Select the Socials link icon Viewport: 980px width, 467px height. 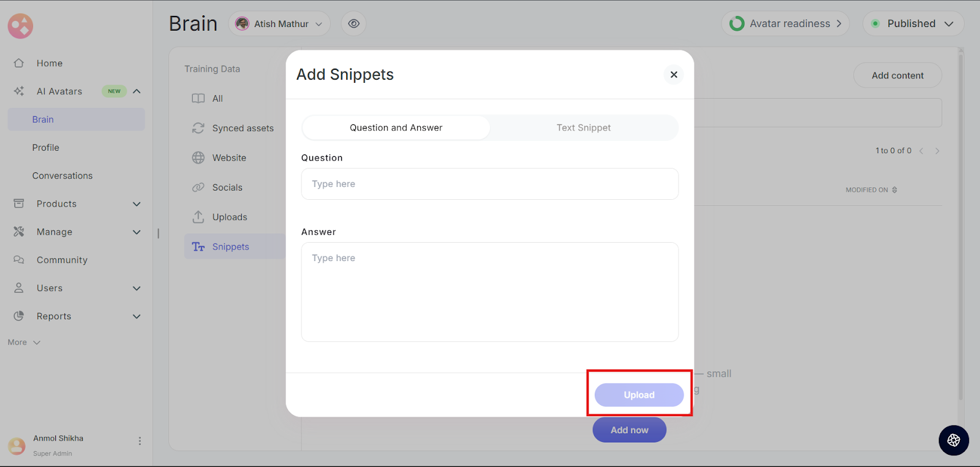click(x=198, y=188)
